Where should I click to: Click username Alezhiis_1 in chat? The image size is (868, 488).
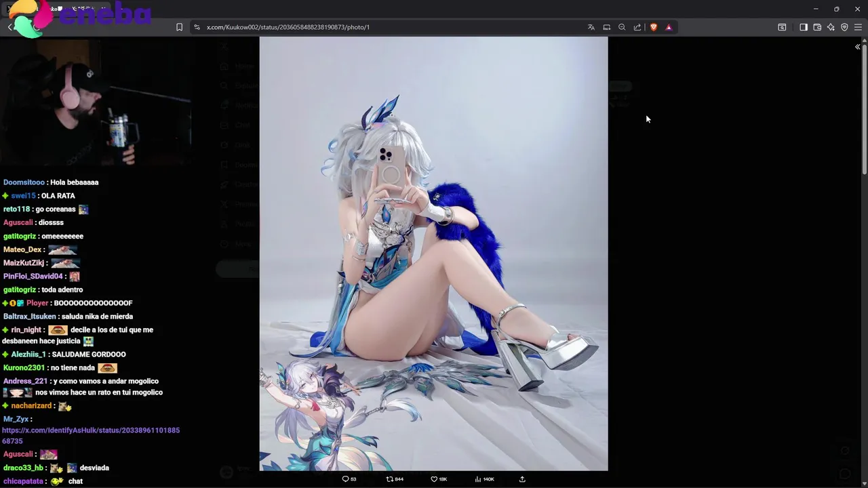pyautogui.click(x=28, y=354)
